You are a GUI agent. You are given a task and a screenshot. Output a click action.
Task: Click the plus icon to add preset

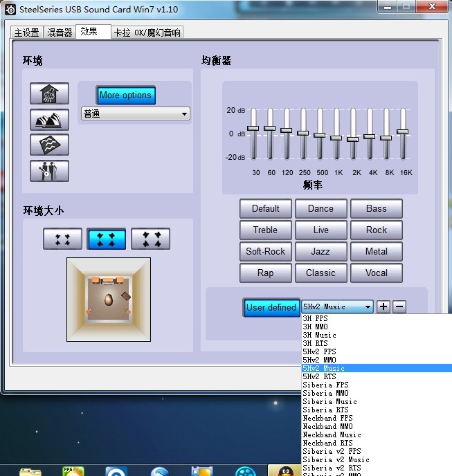coord(383,307)
